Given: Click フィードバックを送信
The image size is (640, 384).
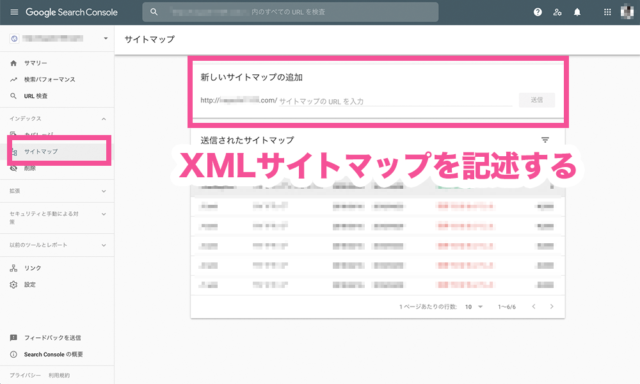Looking at the screenshot, I should [x=52, y=338].
